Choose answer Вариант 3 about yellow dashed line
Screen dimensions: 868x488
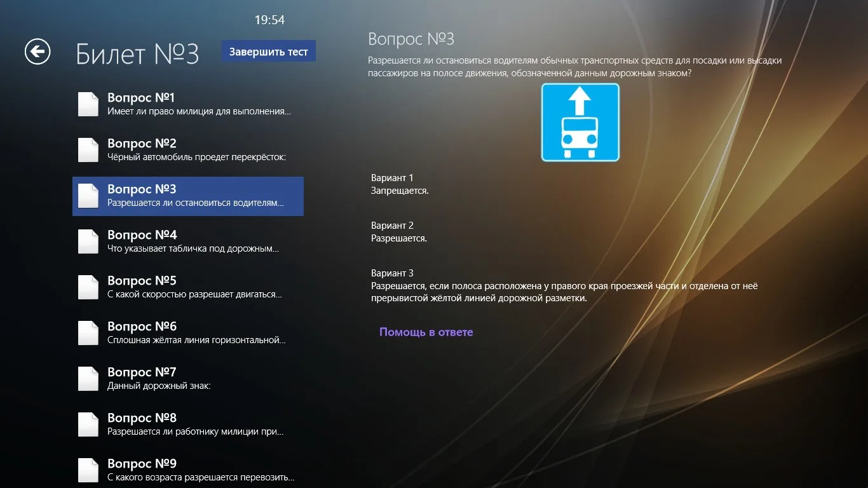point(564,286)
